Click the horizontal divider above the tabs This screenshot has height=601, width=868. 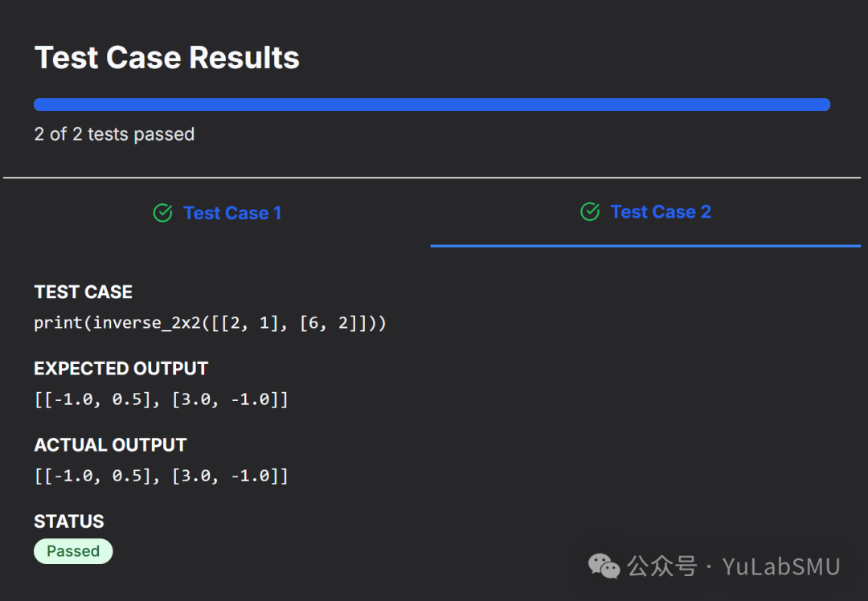click(x=432, y=178)
